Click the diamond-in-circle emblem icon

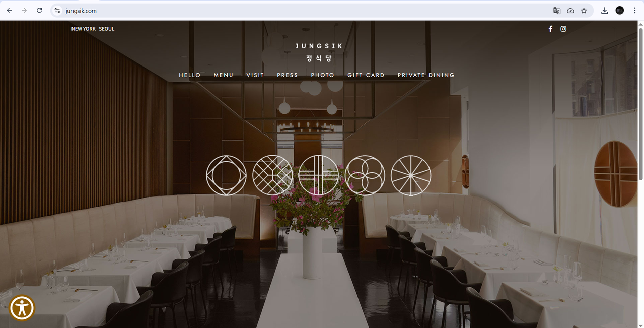(226, 175)
